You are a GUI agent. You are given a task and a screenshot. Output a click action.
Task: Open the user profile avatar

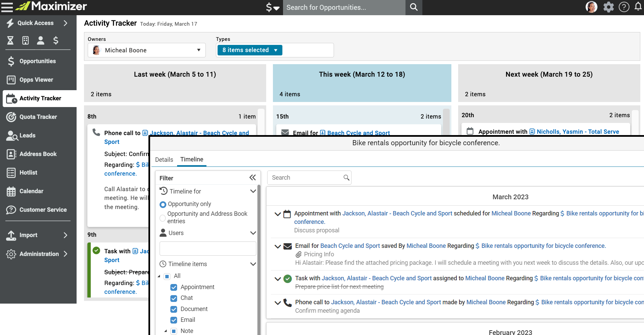coord(591,7)
